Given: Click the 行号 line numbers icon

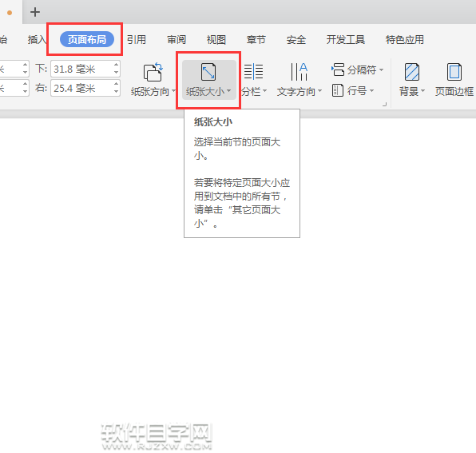Looking at the screenshot, I should (338, 90).
